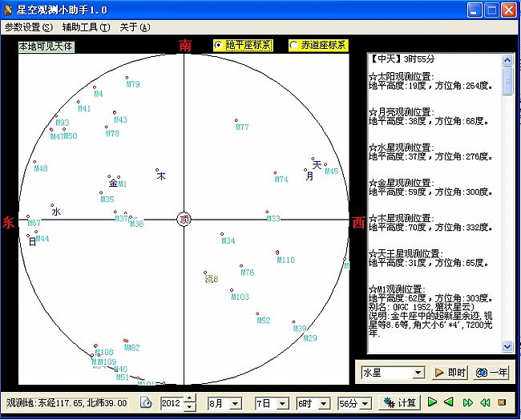Click the zenith 顶 marker at chart center
The height and width of the screenshot is (420, 521).
pyautogui.click(x=184, y=220)
